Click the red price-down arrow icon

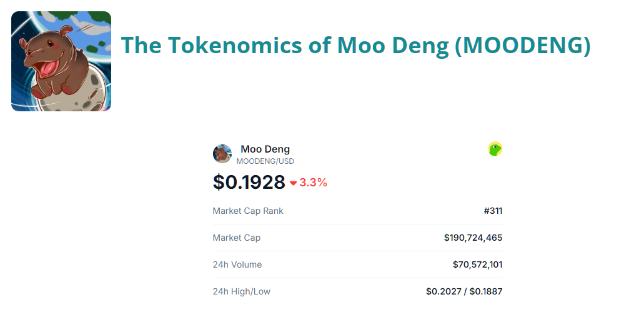click(293, 183)
